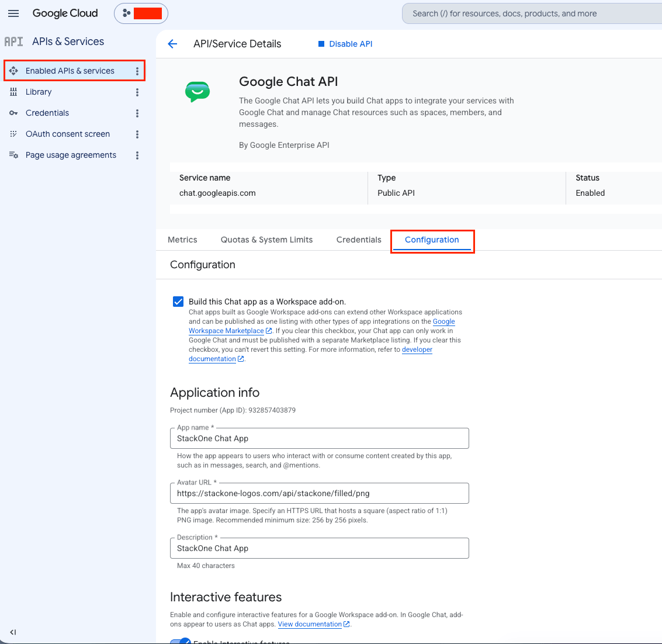Viewport: 662px width, 644px height.
Task: Click the Page usage agreements icon
Action: point(13,155)
